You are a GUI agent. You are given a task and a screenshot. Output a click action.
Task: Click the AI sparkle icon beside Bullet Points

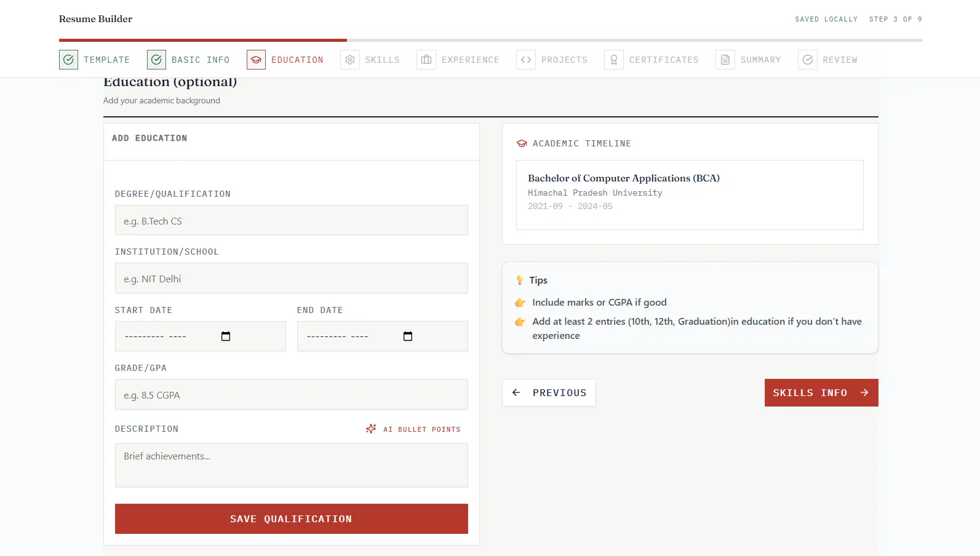[x=371, y=429]
